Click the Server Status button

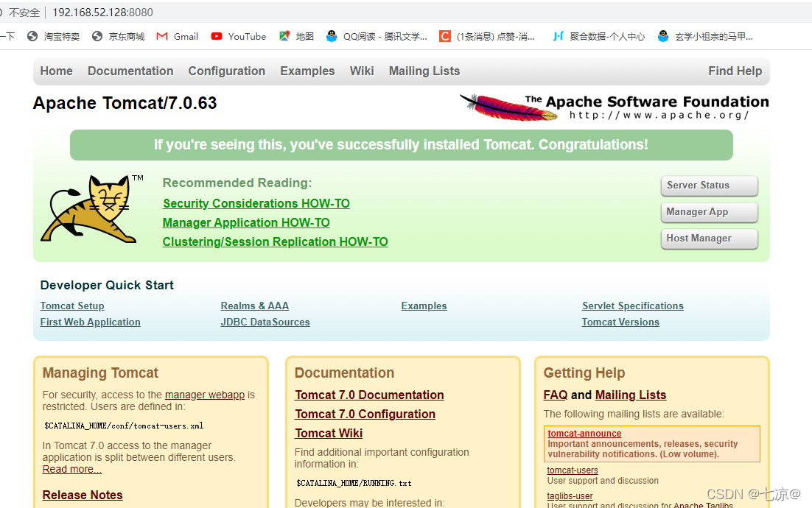(x=710, y=186)
